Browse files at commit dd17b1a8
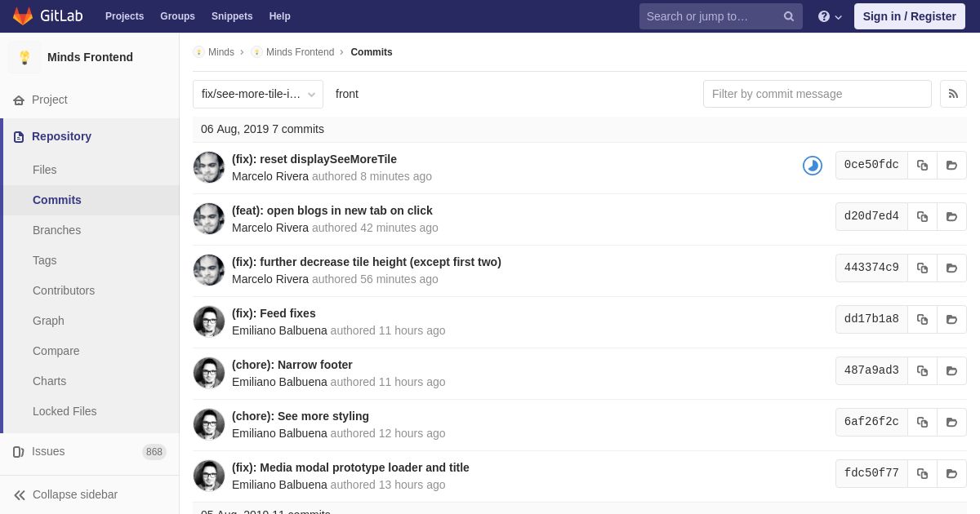Screen dimensions: 980x514 [x=951, y=319]
